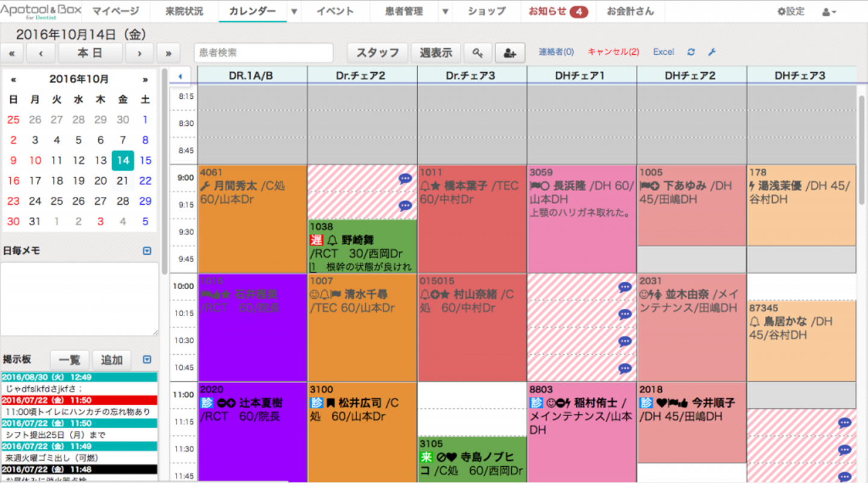Click the single-arrow previous day button
868x483 pixels.
pos(41,53)
